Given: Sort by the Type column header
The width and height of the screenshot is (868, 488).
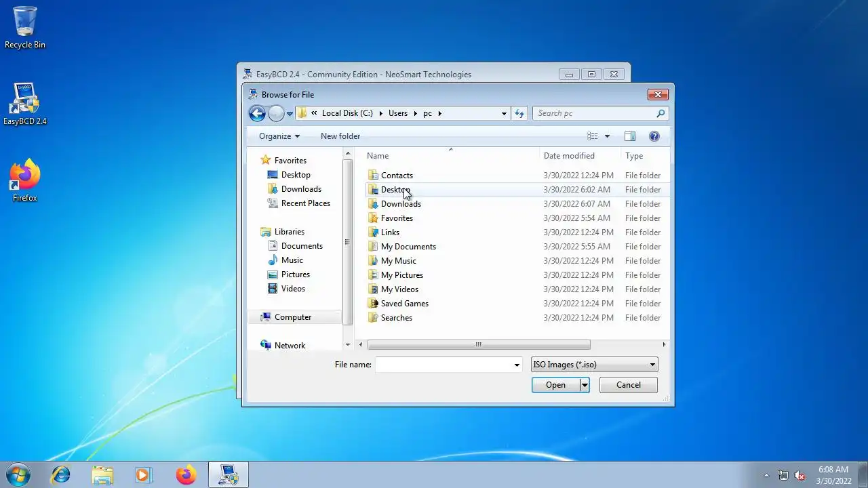Looking at the screenshot, I should (x=645, y=156).
